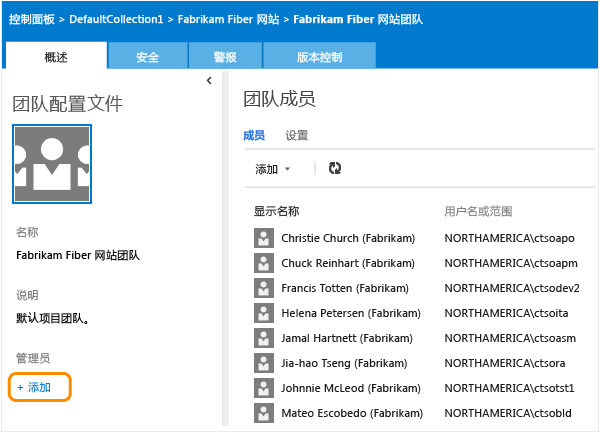
Task: Click username NORTHAMERICA\ctsoasm
Action: pyautogui.click(x=510, y=338)
